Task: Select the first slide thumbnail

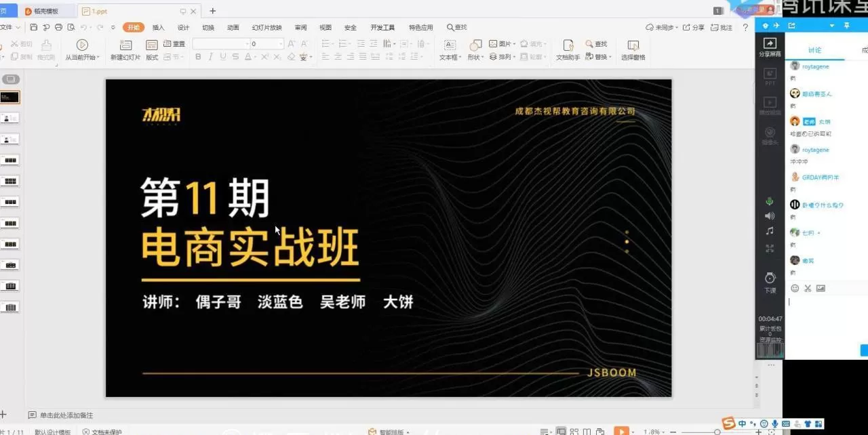Action: [10, 97]
